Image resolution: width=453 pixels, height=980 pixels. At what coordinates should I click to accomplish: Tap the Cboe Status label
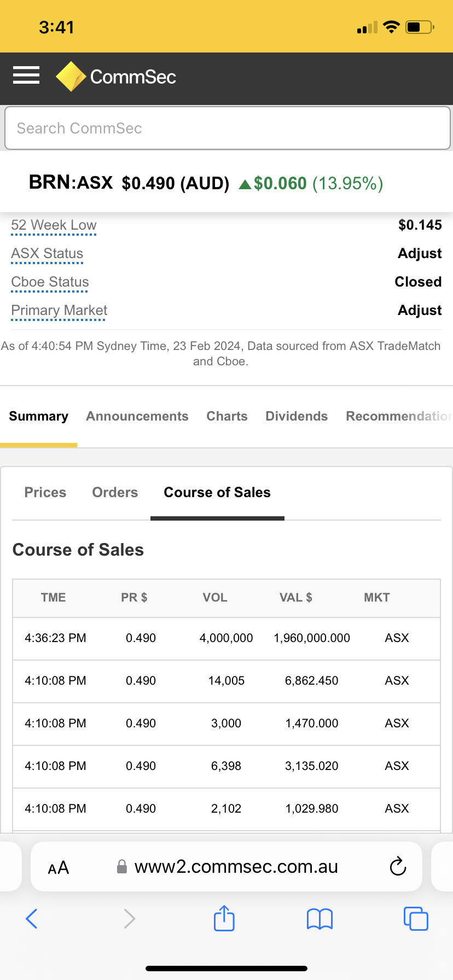(50, 282)
